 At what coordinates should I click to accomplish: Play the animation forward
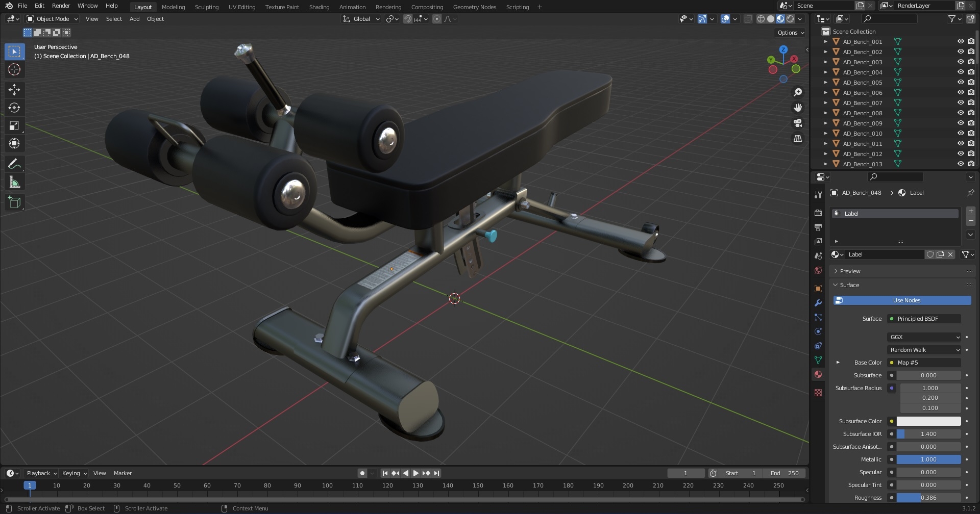coord(416,473)
